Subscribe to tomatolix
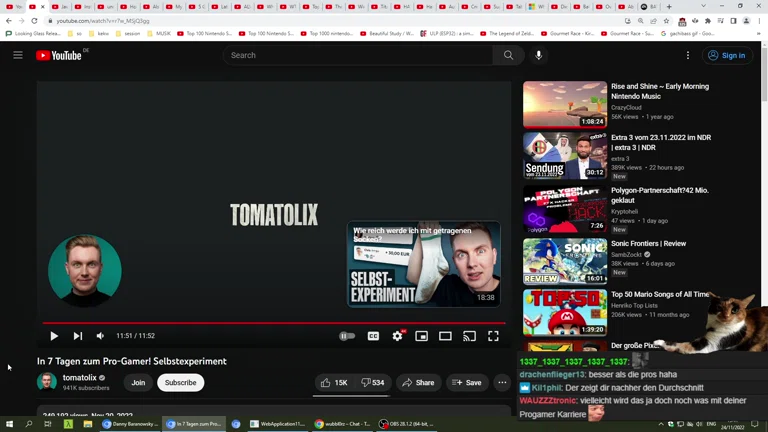768x432 pixels. (x=180, y=383)
